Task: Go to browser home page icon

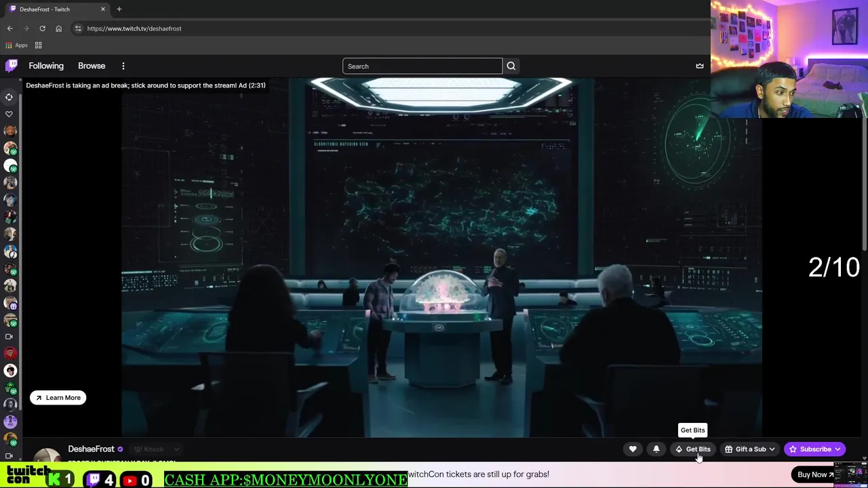Action: click(x=58, y=28)
